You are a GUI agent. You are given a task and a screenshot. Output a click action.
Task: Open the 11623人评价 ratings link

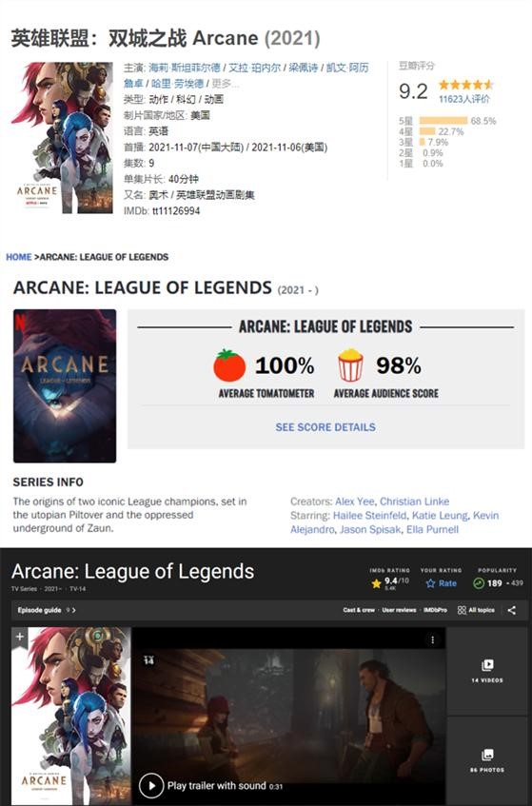click(x=464, y=99)
